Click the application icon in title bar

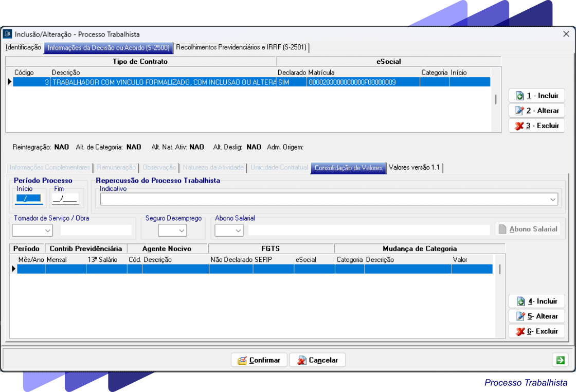point(8,34)
